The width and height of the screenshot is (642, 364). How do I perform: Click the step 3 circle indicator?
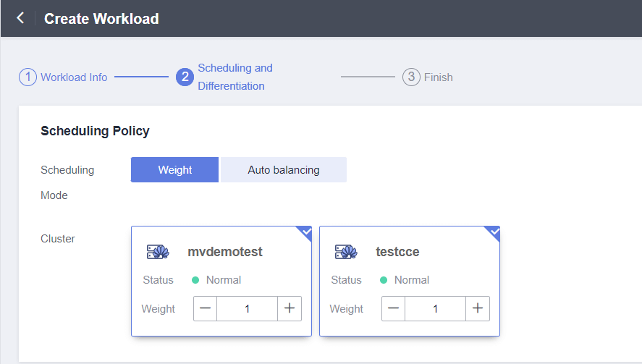coord(411,77)
